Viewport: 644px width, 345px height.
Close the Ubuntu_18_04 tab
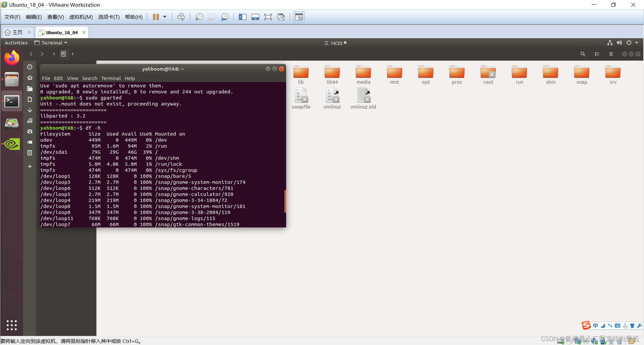point(84,32)
